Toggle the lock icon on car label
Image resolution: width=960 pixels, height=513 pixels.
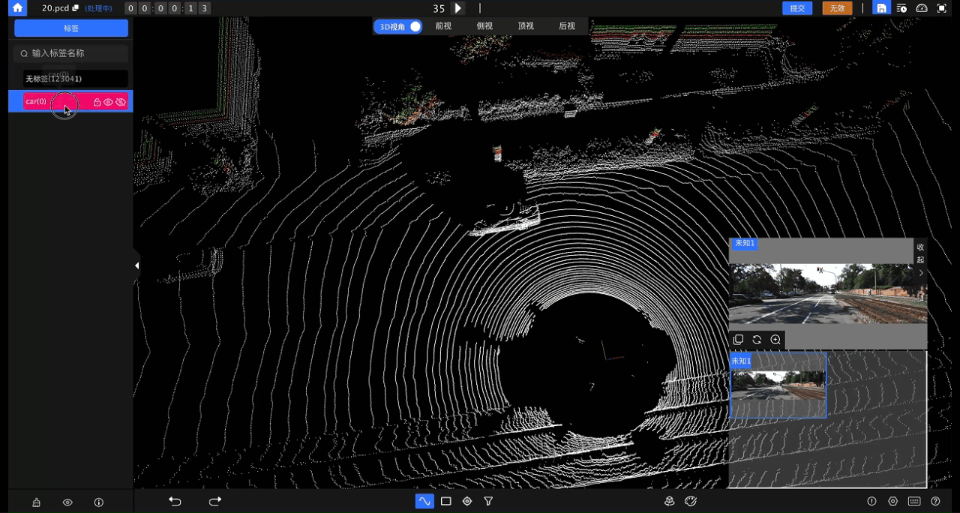97,102
